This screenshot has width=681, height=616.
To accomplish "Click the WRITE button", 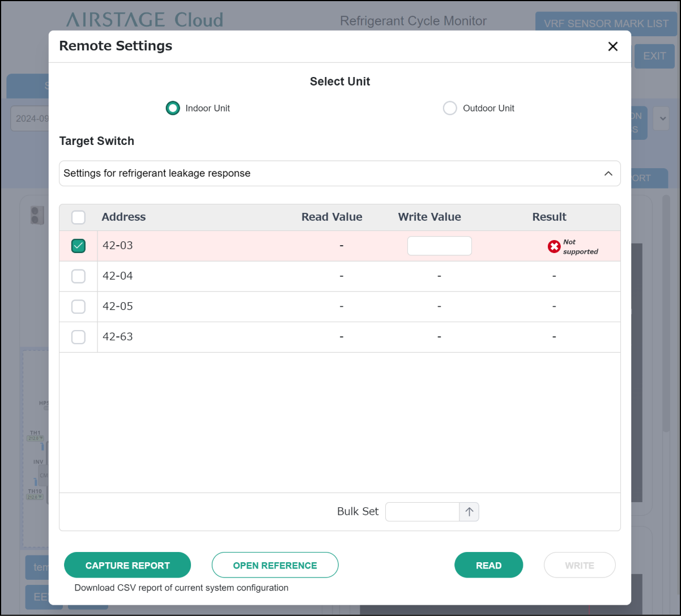I will click(579, 565).
